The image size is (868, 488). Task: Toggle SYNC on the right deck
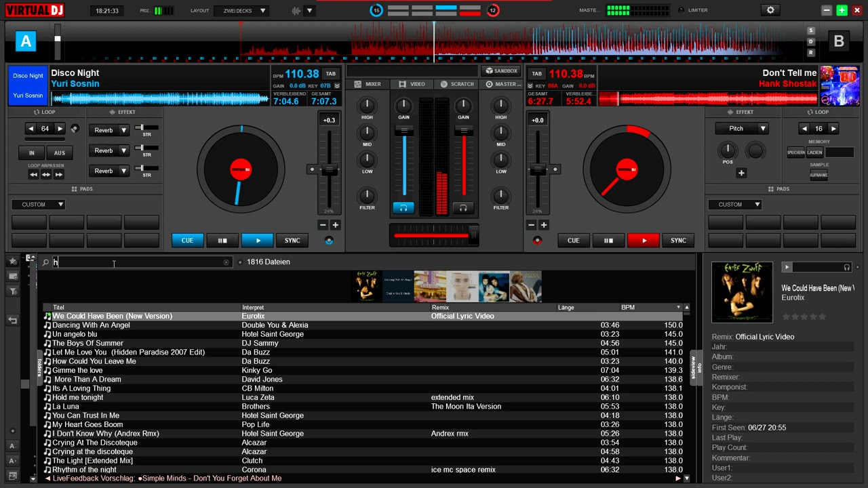(x=678, y=241)
